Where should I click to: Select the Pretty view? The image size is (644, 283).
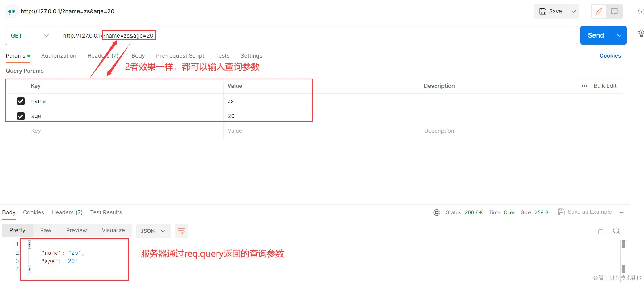tap(17, 230)
